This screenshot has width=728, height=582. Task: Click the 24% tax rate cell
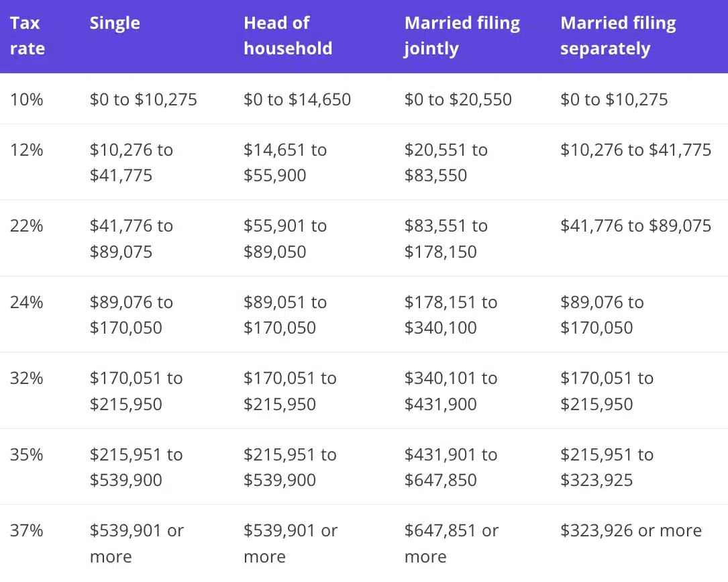(x=27, y=302)
